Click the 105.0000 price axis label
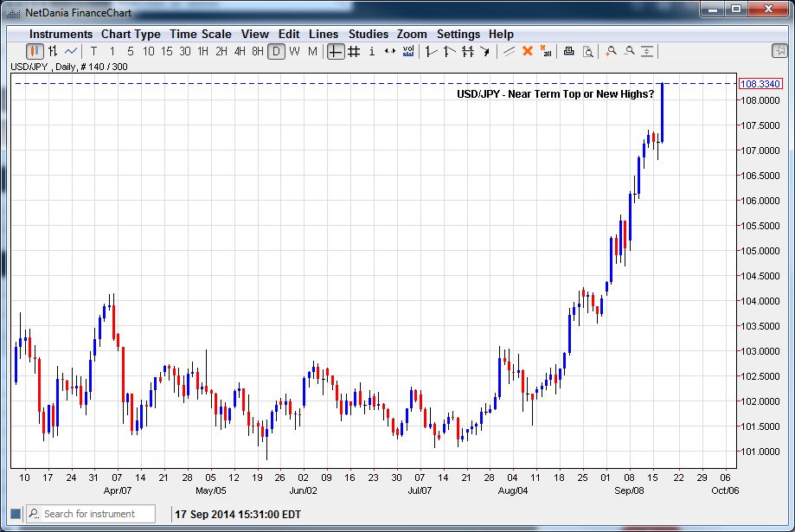Viewport: 795px width, 532px height. [x=760, y=251]
